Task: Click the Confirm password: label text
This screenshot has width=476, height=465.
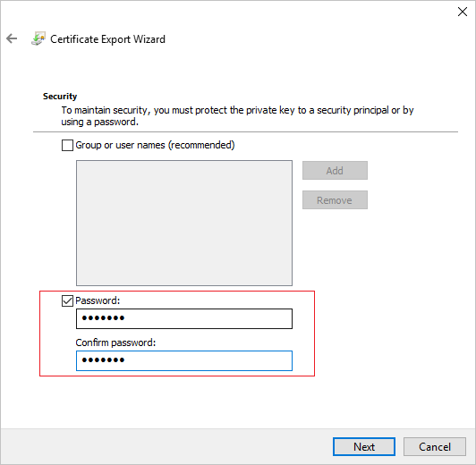Action: [115, 342]
